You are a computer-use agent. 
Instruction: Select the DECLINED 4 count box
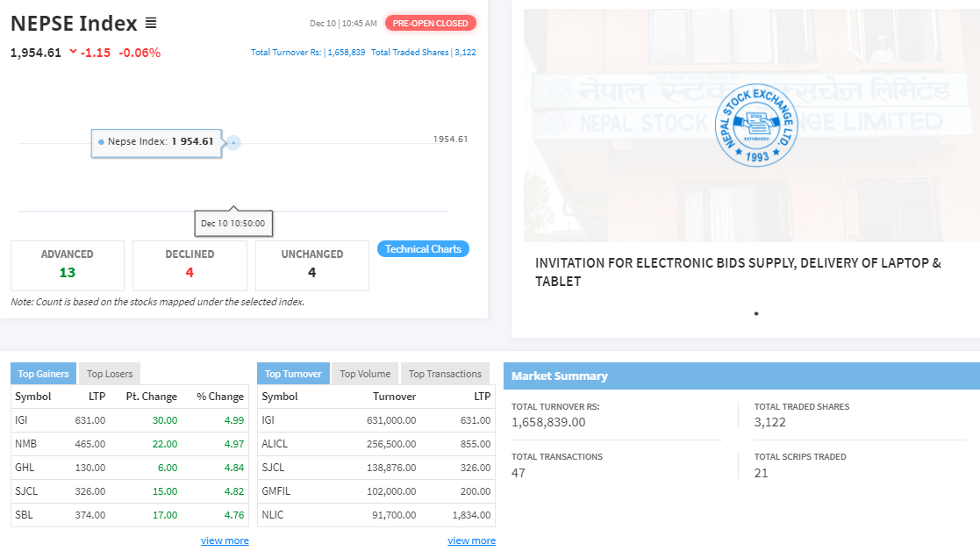point(190,266)
